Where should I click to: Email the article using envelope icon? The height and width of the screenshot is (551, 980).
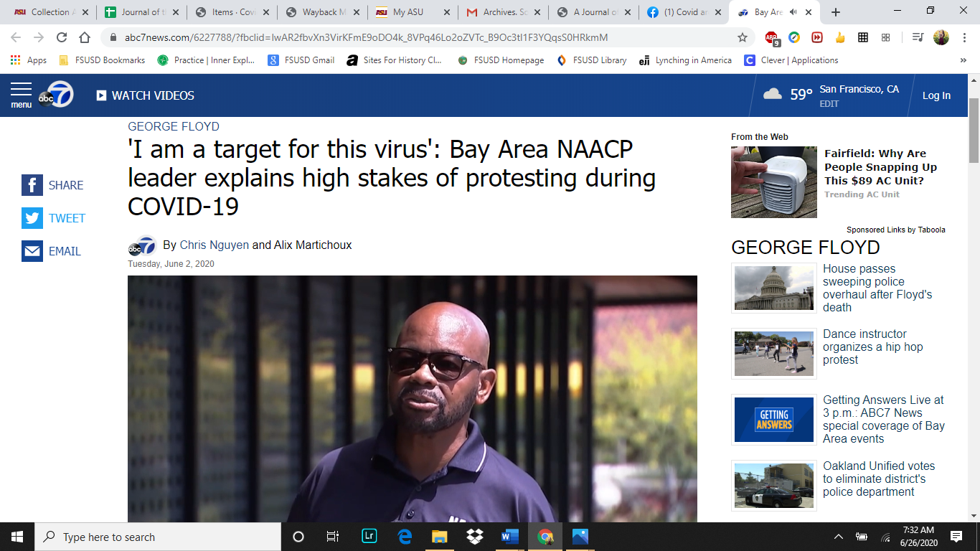pos(32,251)
